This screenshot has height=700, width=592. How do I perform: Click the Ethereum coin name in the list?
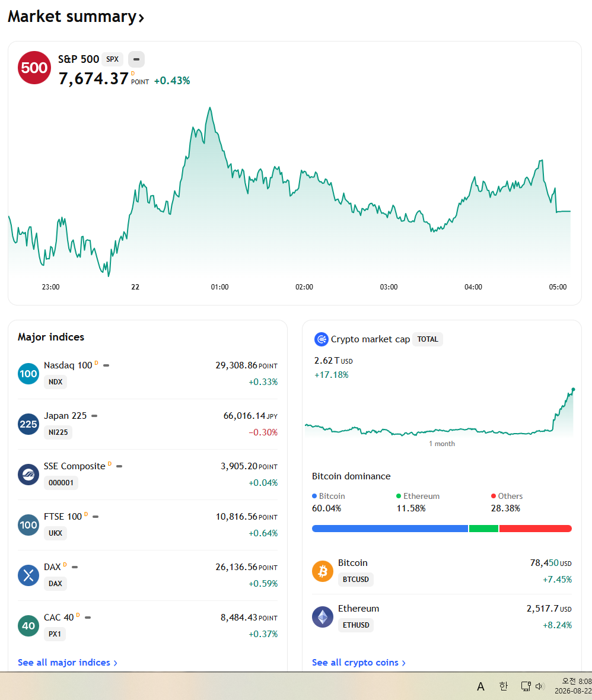pyautogui.click(x=358, y=609)
